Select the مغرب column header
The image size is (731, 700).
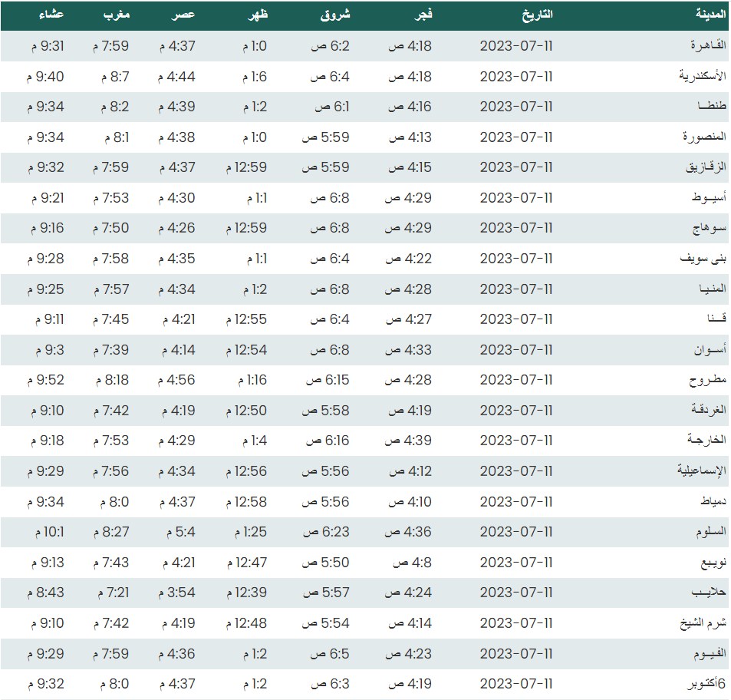point(117,15)
